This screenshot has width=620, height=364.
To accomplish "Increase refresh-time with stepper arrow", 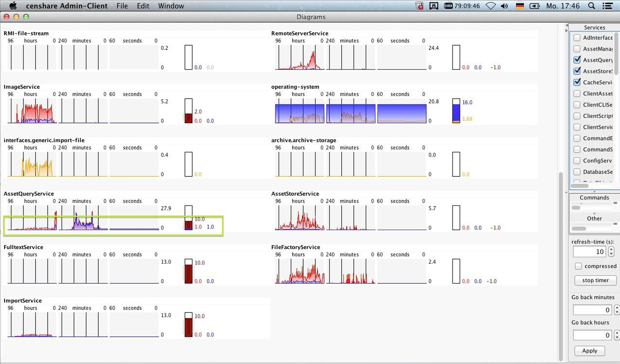I will pyautogui.click(x=611, y=249).
